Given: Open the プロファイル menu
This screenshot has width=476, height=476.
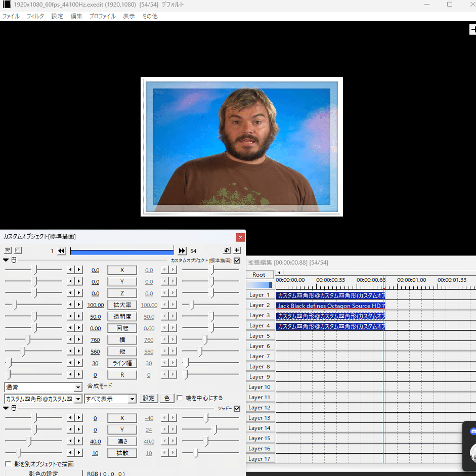Looking at the screenshot, I should pyautogui.click(x=102, y=16).
